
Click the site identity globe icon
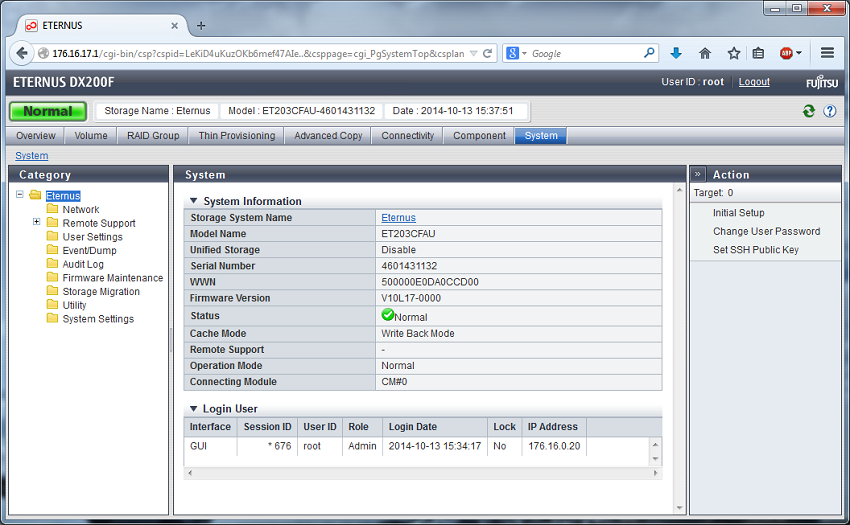tap(43, 53)
